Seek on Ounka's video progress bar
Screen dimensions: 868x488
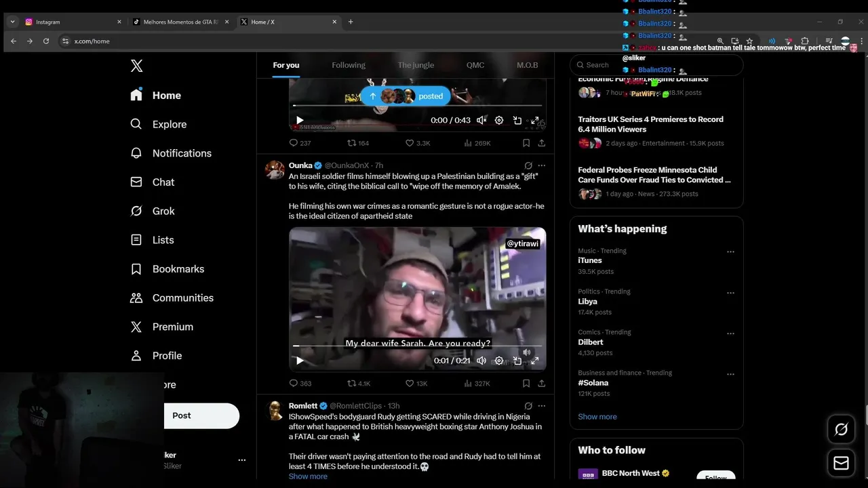click(418, 346)
